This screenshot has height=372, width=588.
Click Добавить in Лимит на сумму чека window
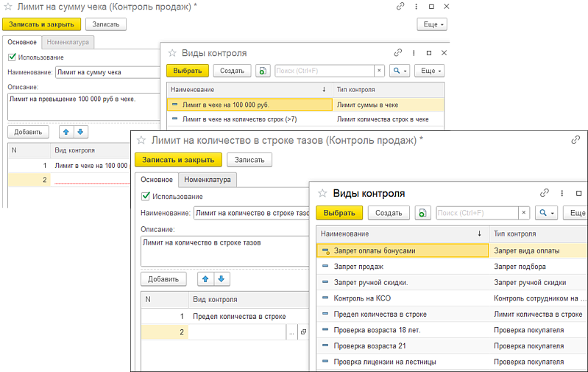[x=28, y=132]
